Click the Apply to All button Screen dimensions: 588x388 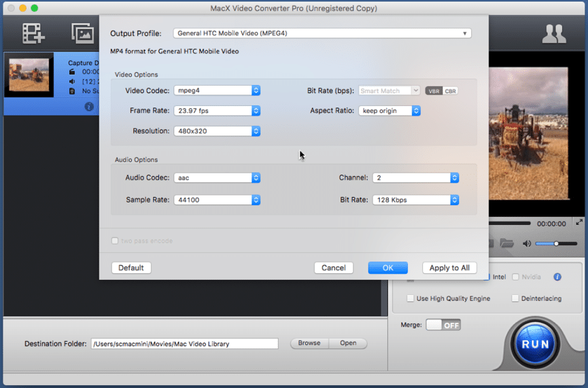click(x=449, y=268)
